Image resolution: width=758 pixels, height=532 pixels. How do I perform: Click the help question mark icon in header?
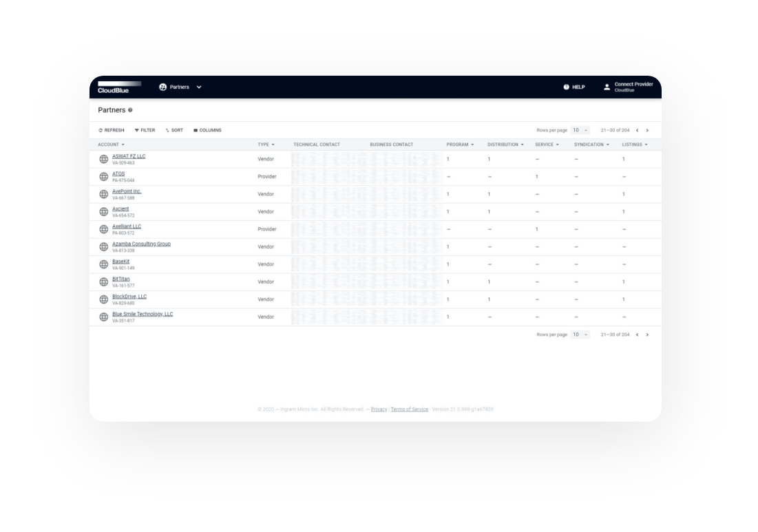(566, 87)
